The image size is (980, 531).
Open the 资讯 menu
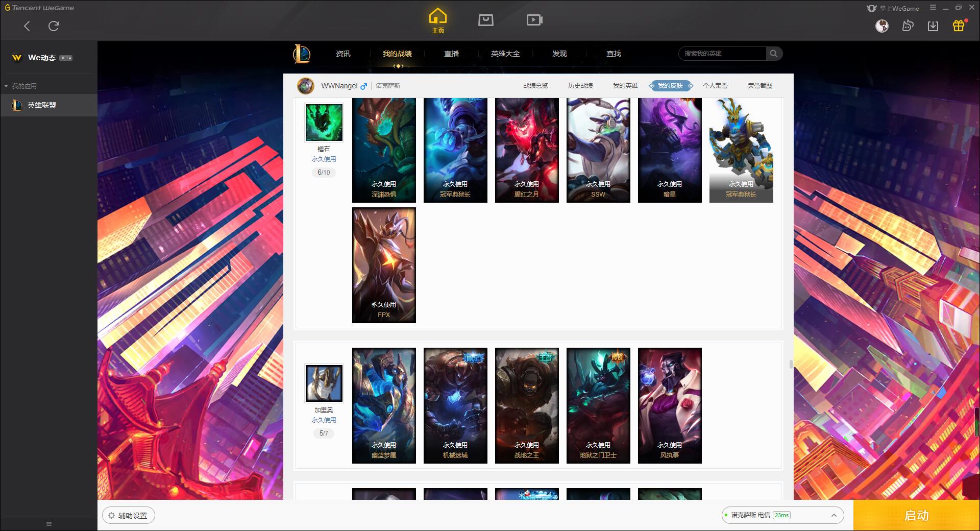click(x=343, y=54)
